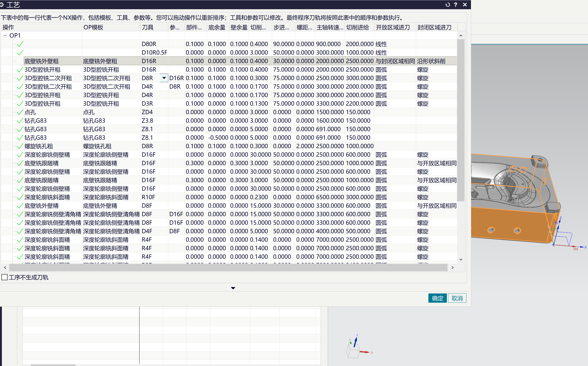Click the 确定 button
588x366 pixels.
437,298
